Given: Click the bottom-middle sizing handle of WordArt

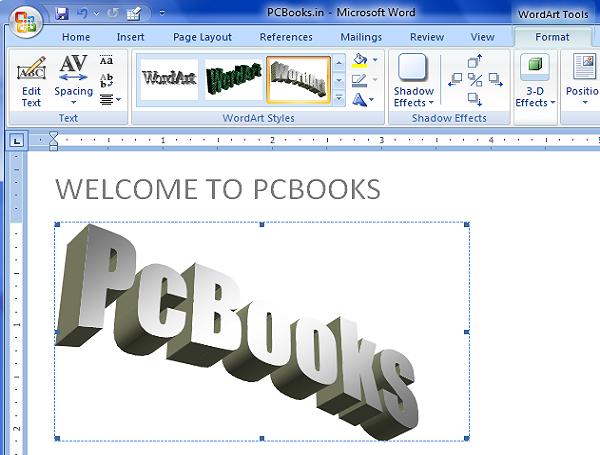Looking at the screenshot, I should point(262,438).
